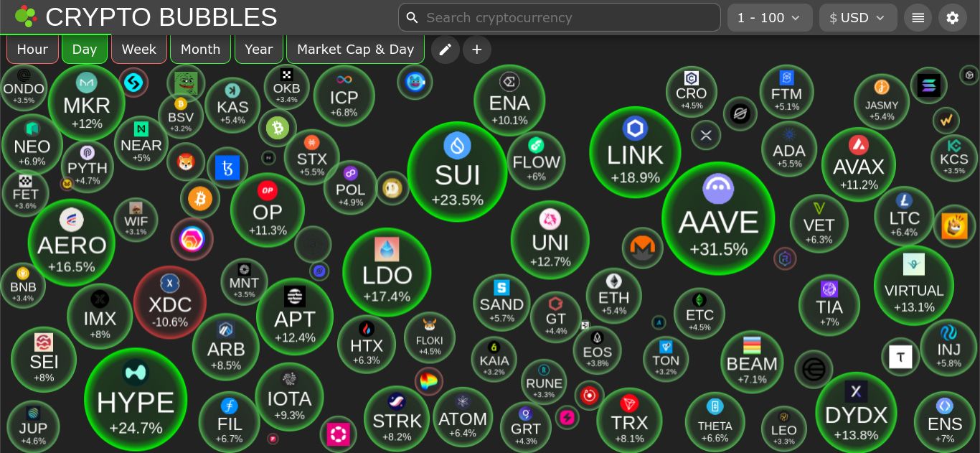Viewport: 980px width, 453px height.
Task: Switch to the Month tab
Action: 201,49
